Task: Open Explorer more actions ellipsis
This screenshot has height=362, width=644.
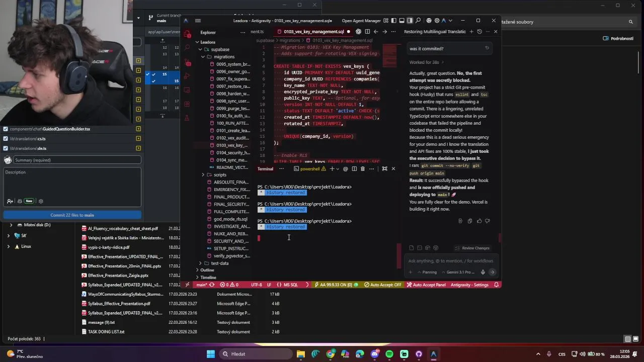Action: (x=242, y=32)
